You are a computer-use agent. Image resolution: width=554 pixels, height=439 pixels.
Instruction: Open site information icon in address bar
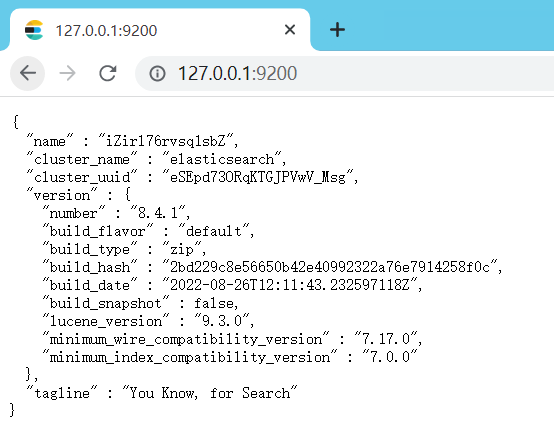pos(157,74)
